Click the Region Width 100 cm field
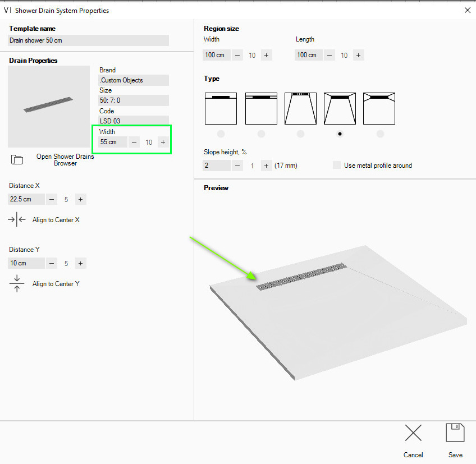 click(217, 55)
